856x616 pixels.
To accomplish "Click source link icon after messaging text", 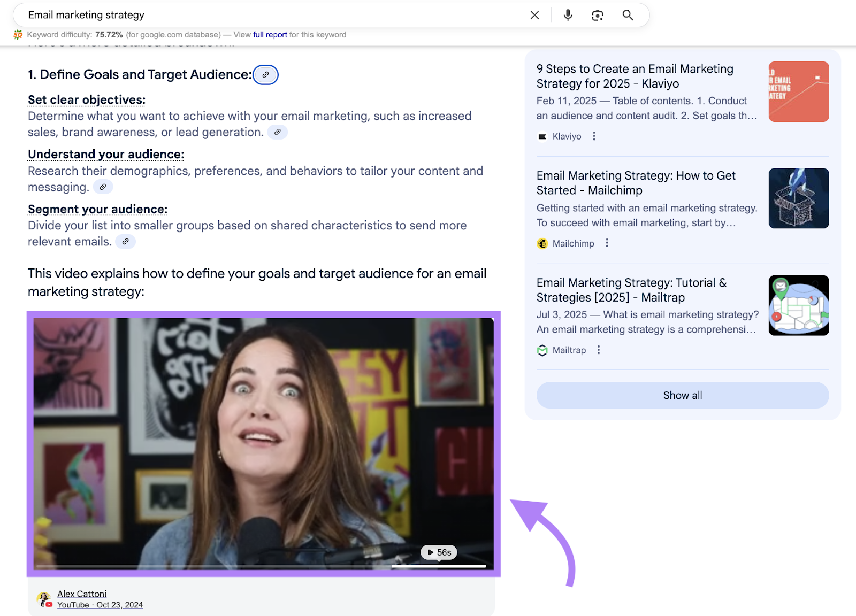I will click(103, 187).
